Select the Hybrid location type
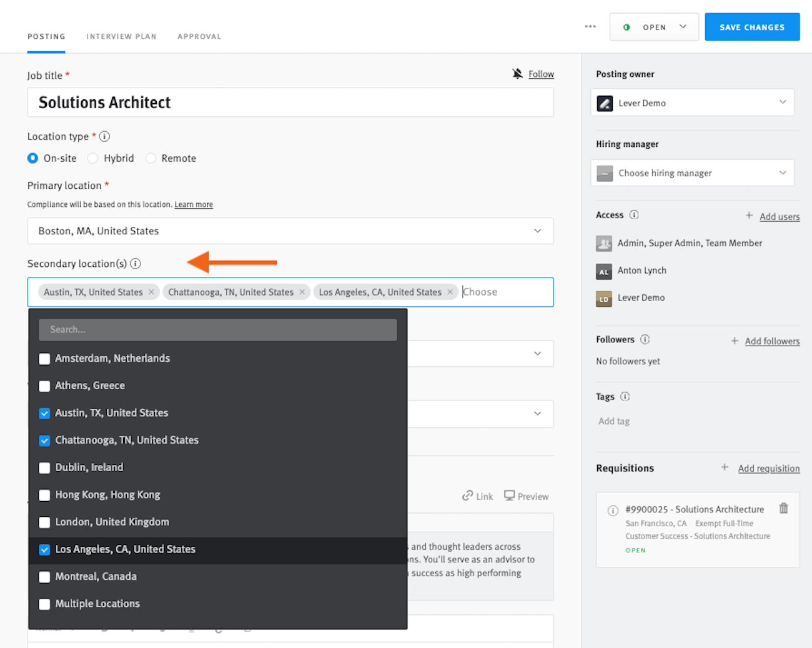 92,158
